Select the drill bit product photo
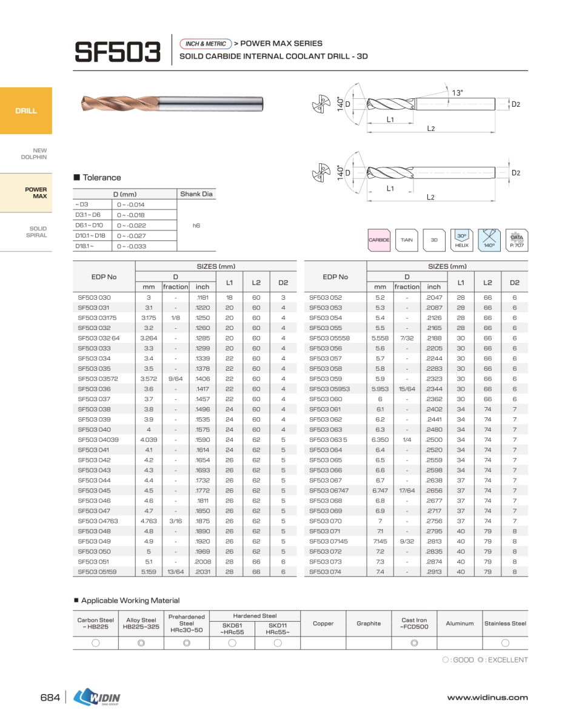 (x=171, y=103)
